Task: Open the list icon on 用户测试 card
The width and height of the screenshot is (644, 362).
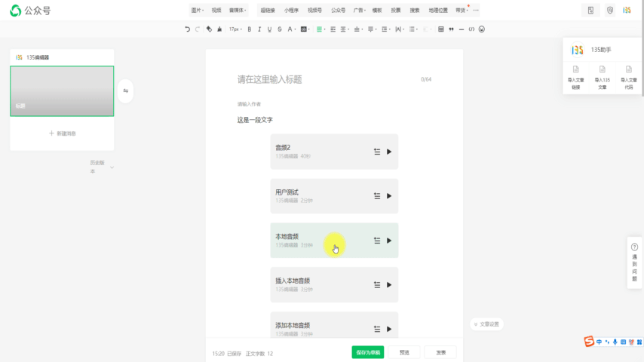Action: pos(377,196)
